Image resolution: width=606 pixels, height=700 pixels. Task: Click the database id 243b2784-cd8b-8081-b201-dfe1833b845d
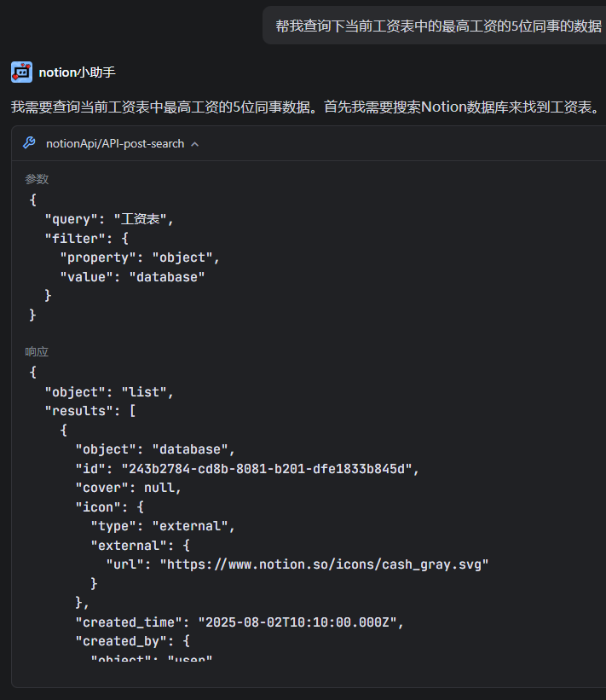pyautogui.click(x=267, y=469)
